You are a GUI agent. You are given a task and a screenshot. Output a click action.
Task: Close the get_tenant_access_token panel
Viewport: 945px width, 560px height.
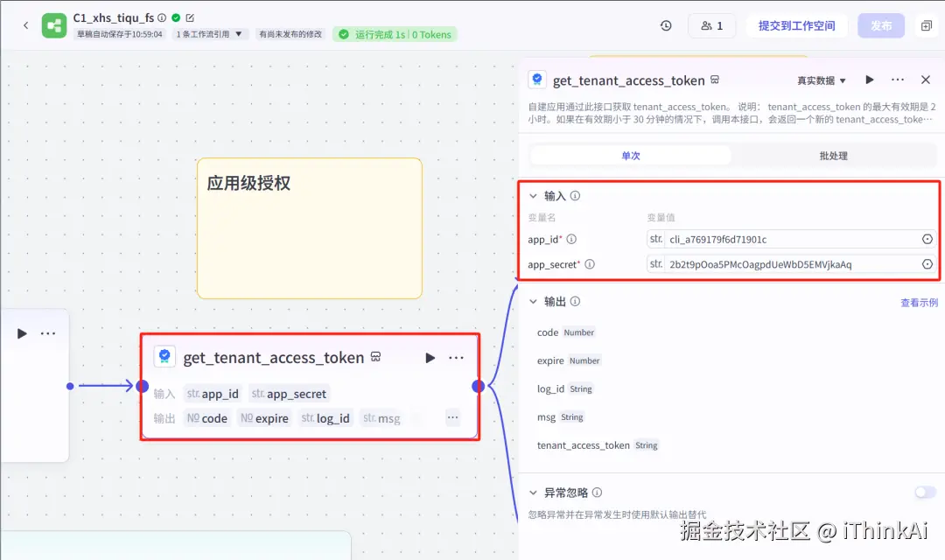click(x=926, y=80)
